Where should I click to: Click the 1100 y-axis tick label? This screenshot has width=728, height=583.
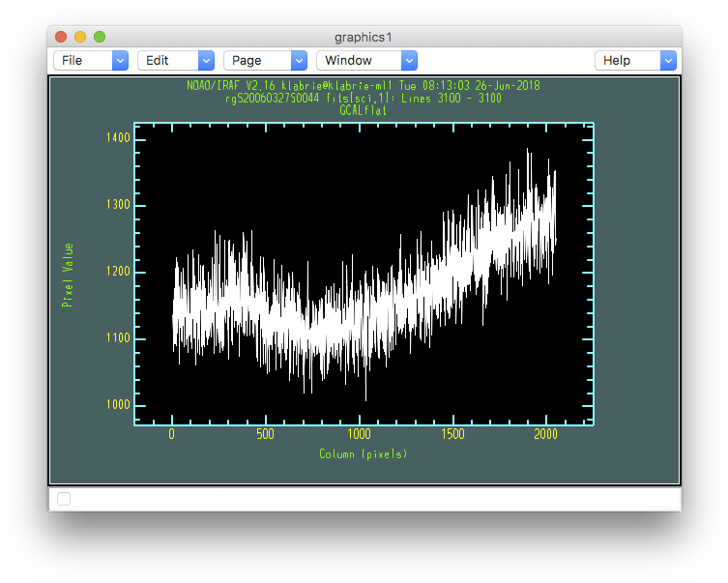pyautogui.click(x=118, y=338)
